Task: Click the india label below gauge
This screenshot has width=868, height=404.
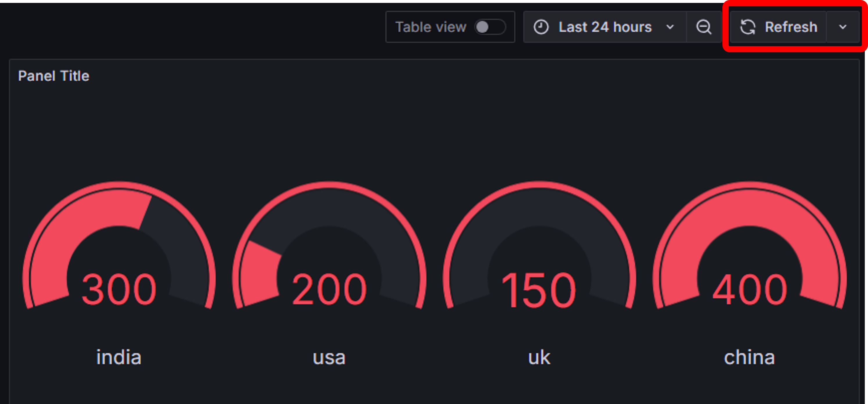Action: 119,357
